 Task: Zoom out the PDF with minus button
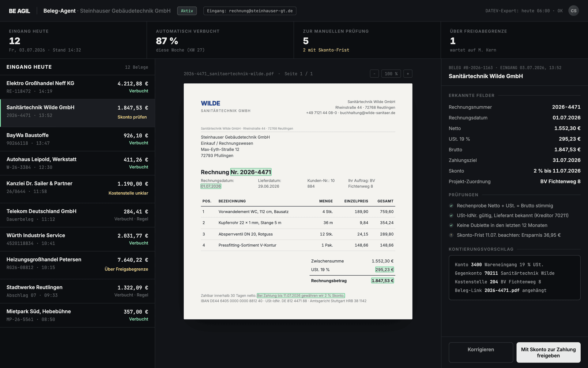point(374,74)
